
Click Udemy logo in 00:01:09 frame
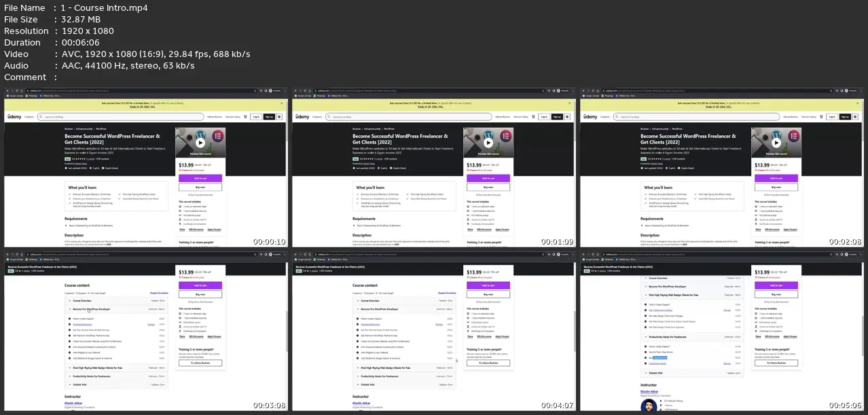(303, 117)
